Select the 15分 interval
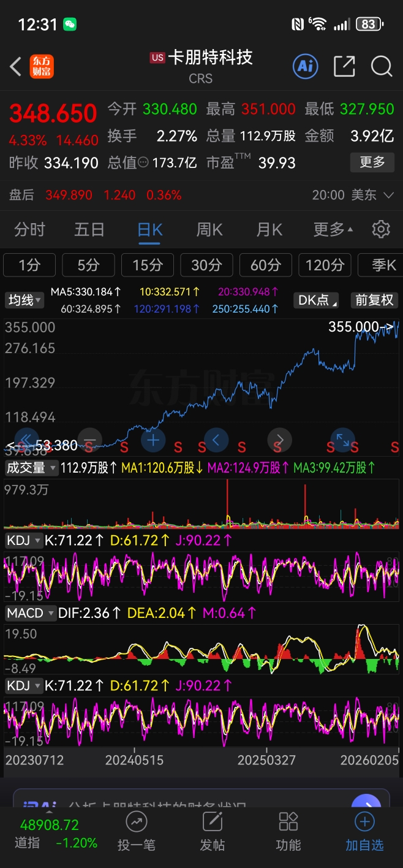This screenshot has width=403, height=868. tap(148, 265)
